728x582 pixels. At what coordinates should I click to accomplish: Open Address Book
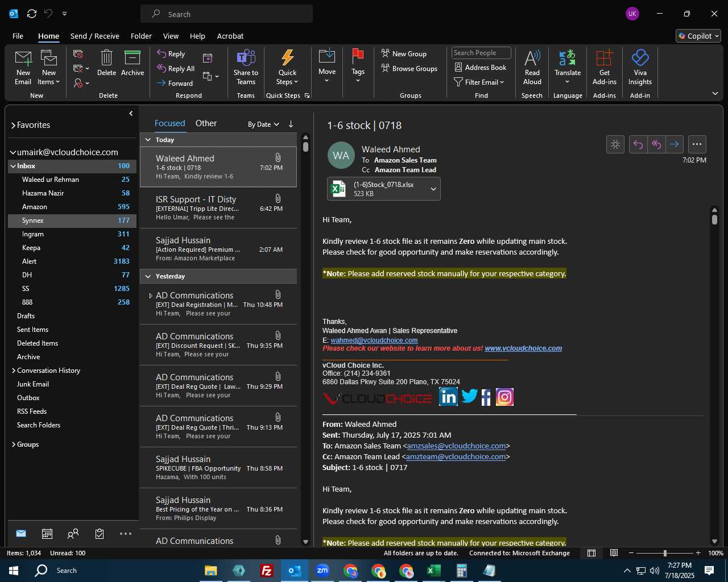point(481,68)
